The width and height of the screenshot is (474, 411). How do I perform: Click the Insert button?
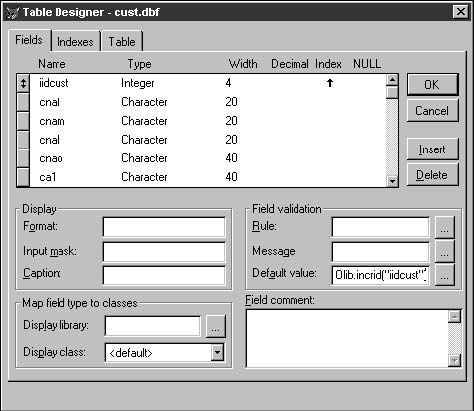(432, 149)
